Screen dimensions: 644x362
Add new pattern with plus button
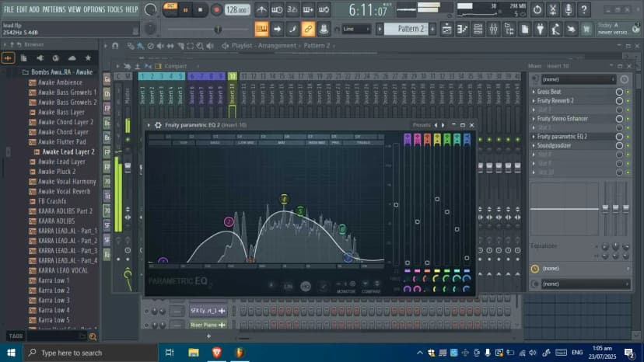click(x=432, y=30)
